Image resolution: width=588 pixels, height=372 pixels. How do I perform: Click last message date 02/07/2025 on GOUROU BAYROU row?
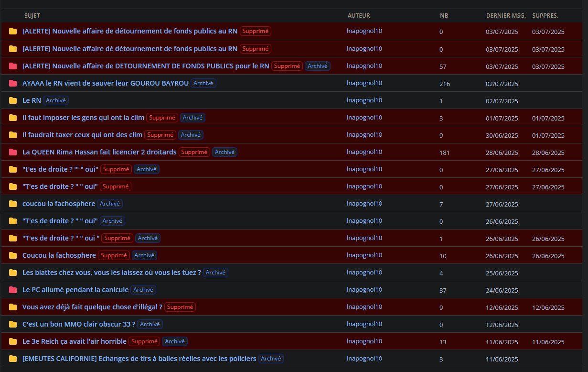502,84
